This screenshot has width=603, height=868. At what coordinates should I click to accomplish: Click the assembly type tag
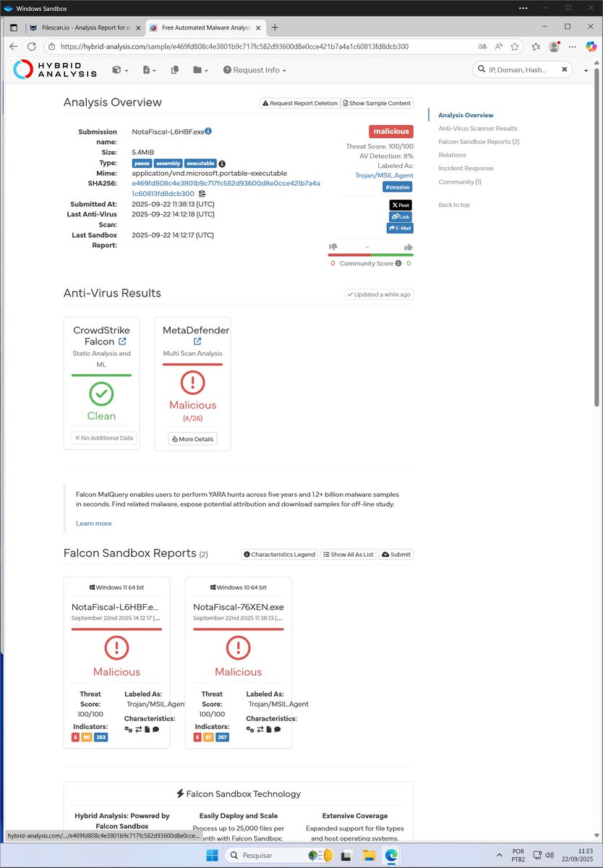[x=168, y=163]
